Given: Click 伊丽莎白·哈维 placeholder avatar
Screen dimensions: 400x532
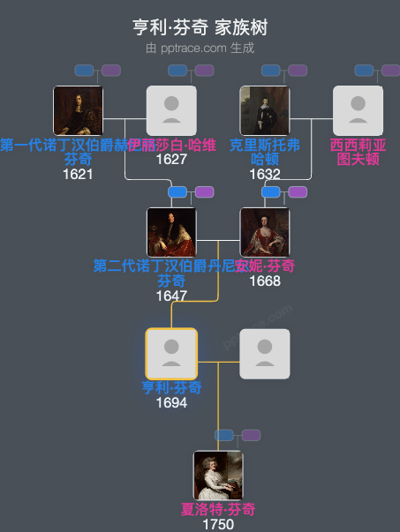Looking at the screenshot, I should [171, 110].
